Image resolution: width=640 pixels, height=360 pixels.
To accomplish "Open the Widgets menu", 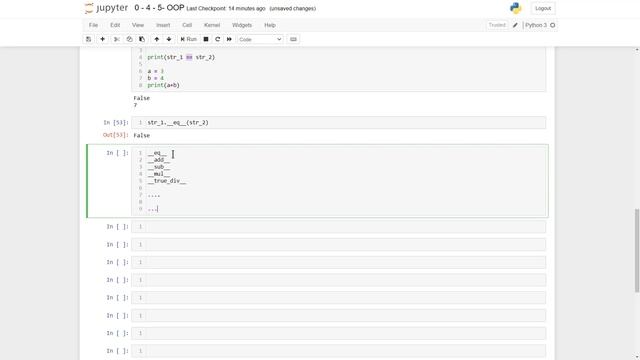I will [x=242, y=25].
